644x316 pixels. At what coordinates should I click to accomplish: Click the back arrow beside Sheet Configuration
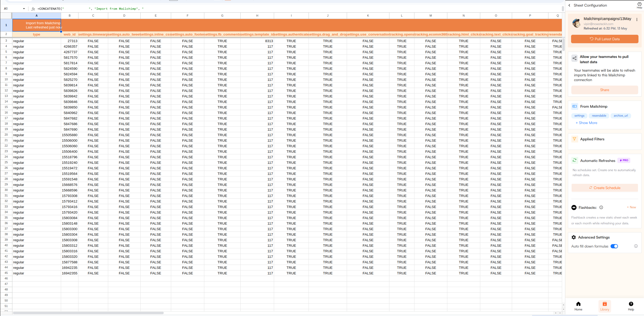(569, 5)
